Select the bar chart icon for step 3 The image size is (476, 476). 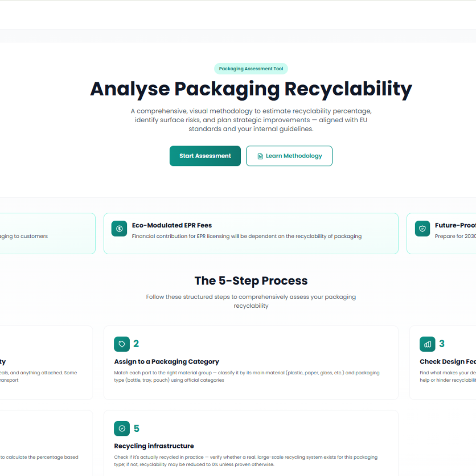pos(427,344)
